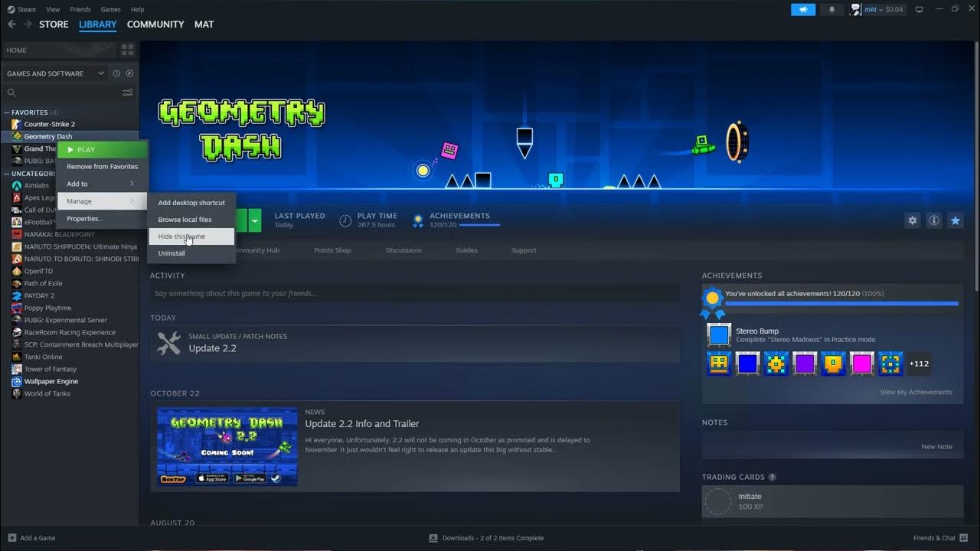The height and width of the screenshot is (551, 980).
Task: Open the Update 2.2 patch notes title
Action: pyautogui.click(x=212, y=348)
